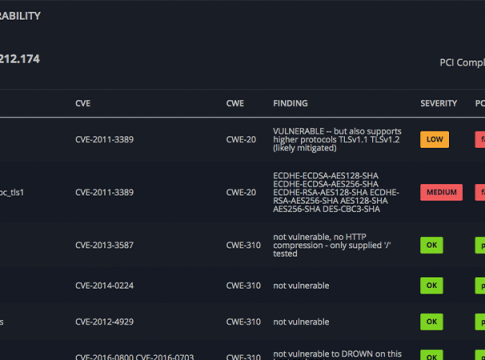
Task: Select the 'VULNERABLE -- but also supports' finding text
Action: [x=337, y=139]
